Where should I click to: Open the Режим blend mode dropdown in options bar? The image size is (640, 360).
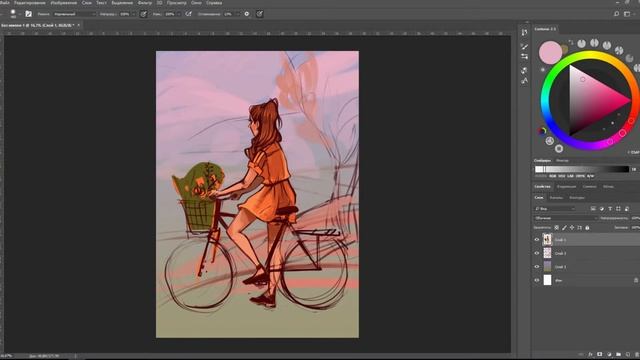[74, 14]
